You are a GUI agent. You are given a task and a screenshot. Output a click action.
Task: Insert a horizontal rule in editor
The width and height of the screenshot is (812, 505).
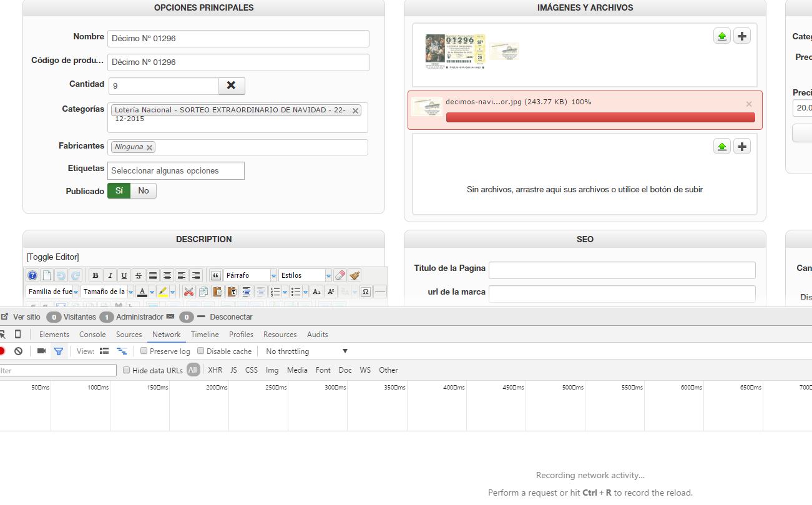pos(380,292)
